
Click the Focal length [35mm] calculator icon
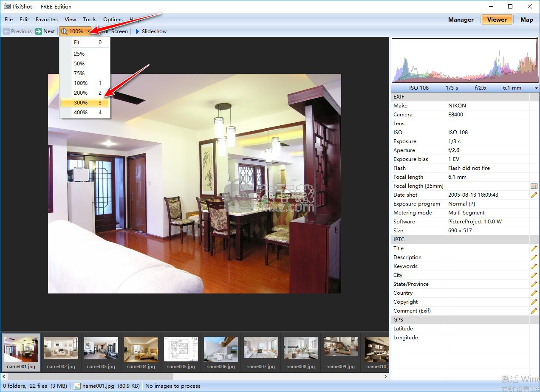coord(534,186)
